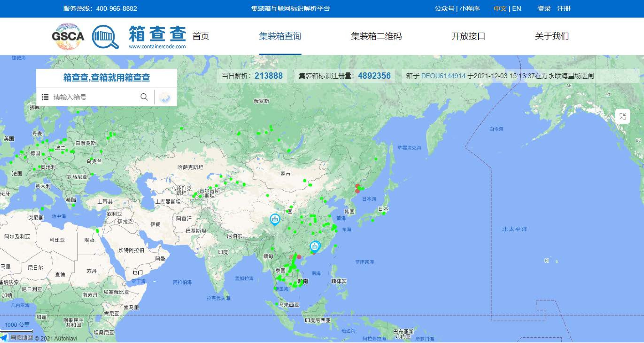This screenshot has width=644, height=343.
Task: Go to 首页 home page
Action: (x=201, y=36)
